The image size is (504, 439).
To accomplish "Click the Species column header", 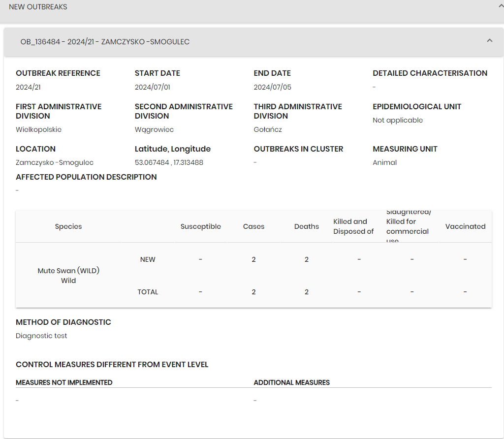I will 68,226.
